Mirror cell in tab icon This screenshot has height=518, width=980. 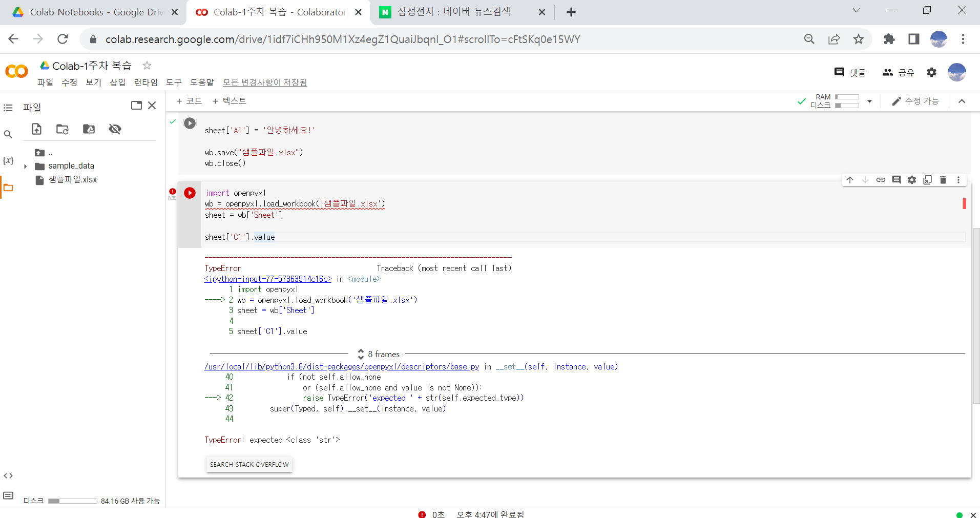coord(928,180)
